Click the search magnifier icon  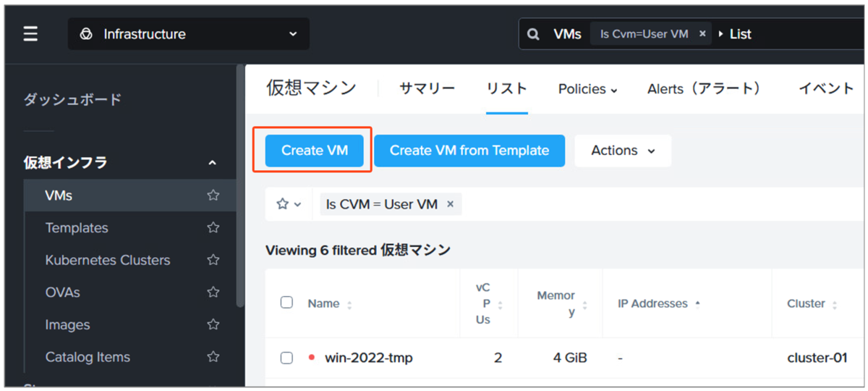tap(534, 34)
